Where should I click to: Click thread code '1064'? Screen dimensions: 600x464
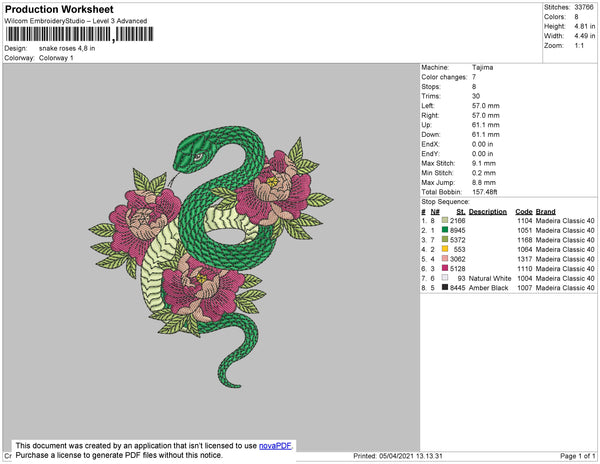(525, 249)
